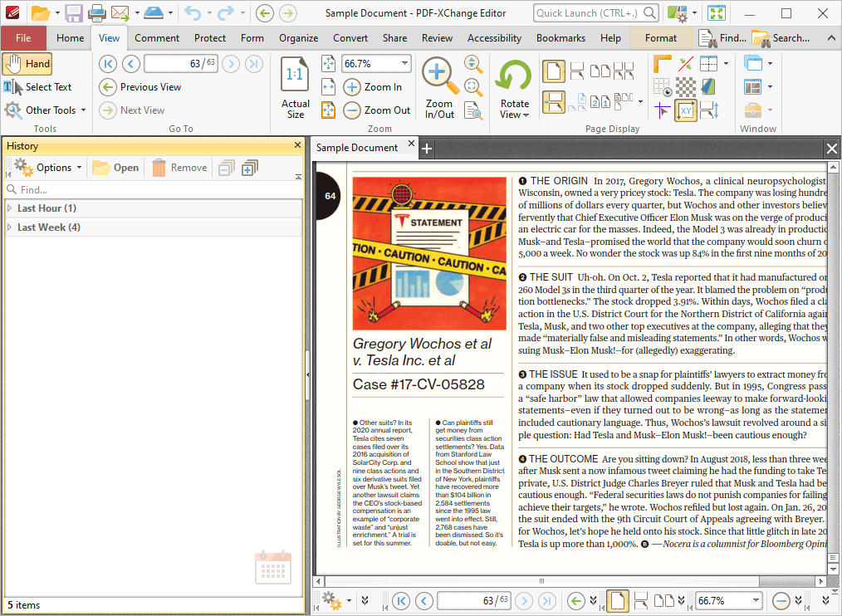
Task: Click Fit Page zoom icon
Action: [x=328, y=63]
